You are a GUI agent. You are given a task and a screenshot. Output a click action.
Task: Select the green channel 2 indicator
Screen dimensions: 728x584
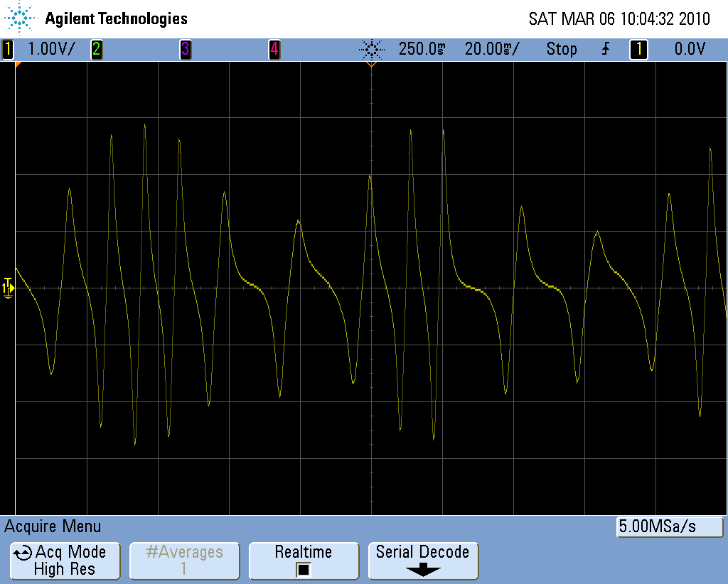tap(95, 49)
